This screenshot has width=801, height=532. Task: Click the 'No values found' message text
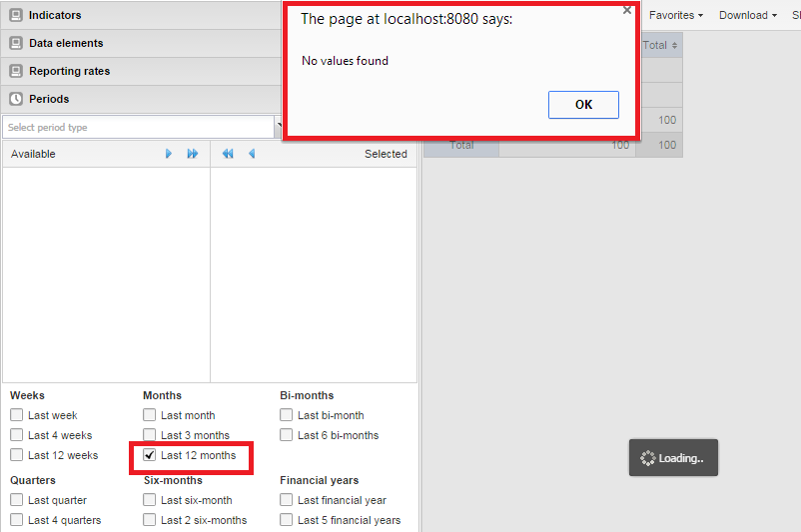(x=345, y=61)
